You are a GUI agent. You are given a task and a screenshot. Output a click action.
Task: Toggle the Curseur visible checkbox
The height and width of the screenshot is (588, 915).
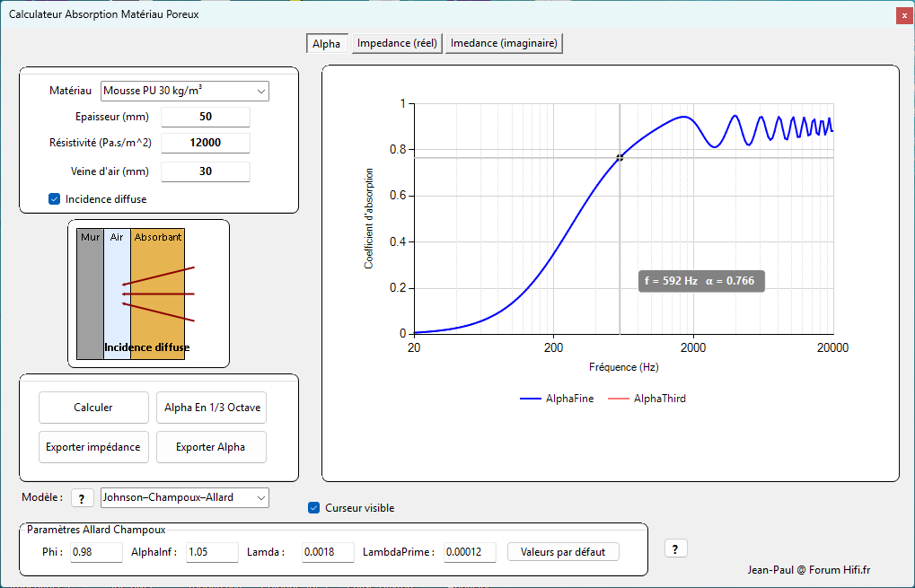[x=314, y=507]
